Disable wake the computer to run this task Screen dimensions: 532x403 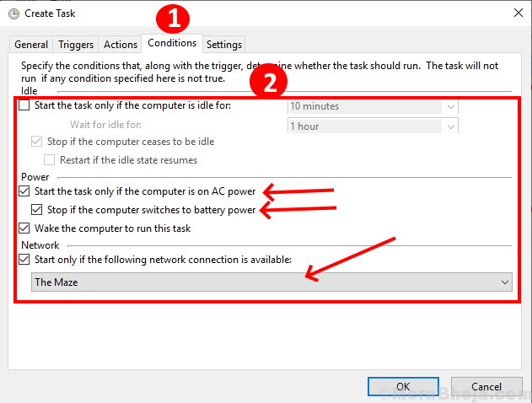[x=24, y=228]
